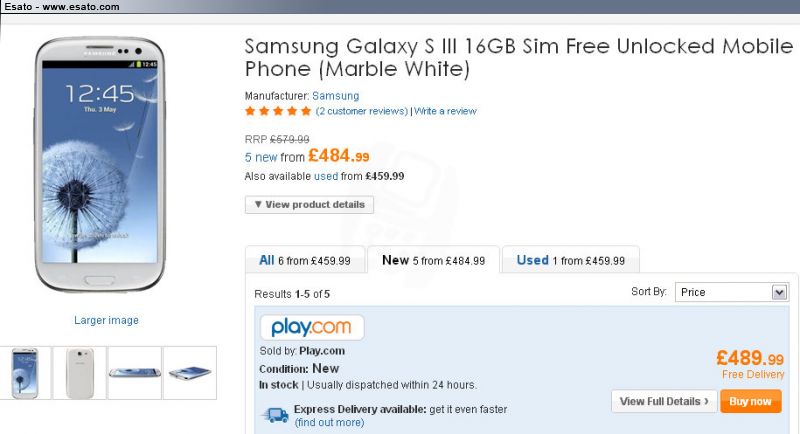800x434 pixels.
Task: Select the angled view phone thumbnail
Action: [190, 373]
